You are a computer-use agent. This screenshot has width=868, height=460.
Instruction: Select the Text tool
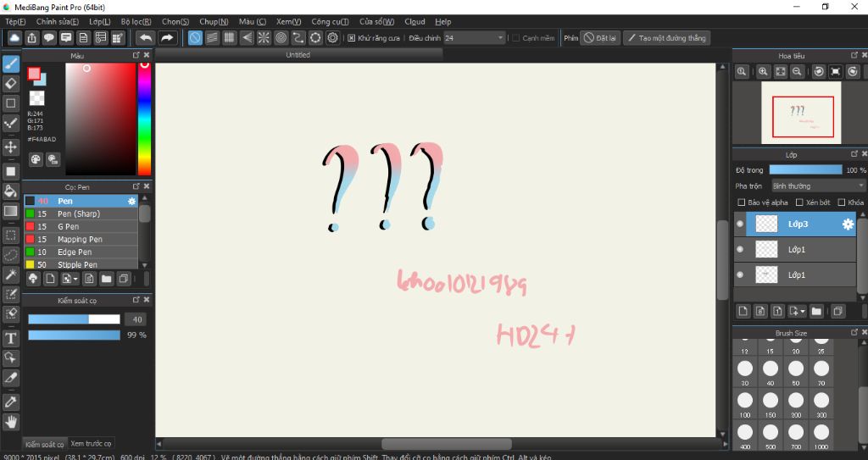coord(10,338)
